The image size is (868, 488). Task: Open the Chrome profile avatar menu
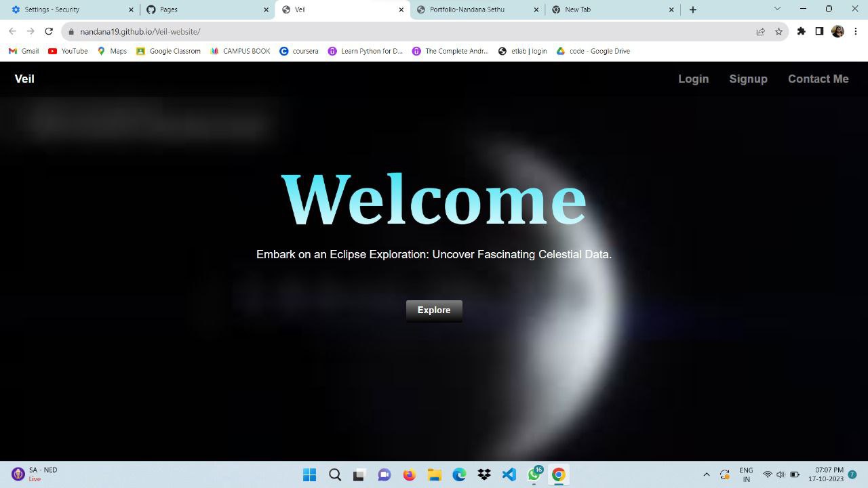[x=837, y=31]
